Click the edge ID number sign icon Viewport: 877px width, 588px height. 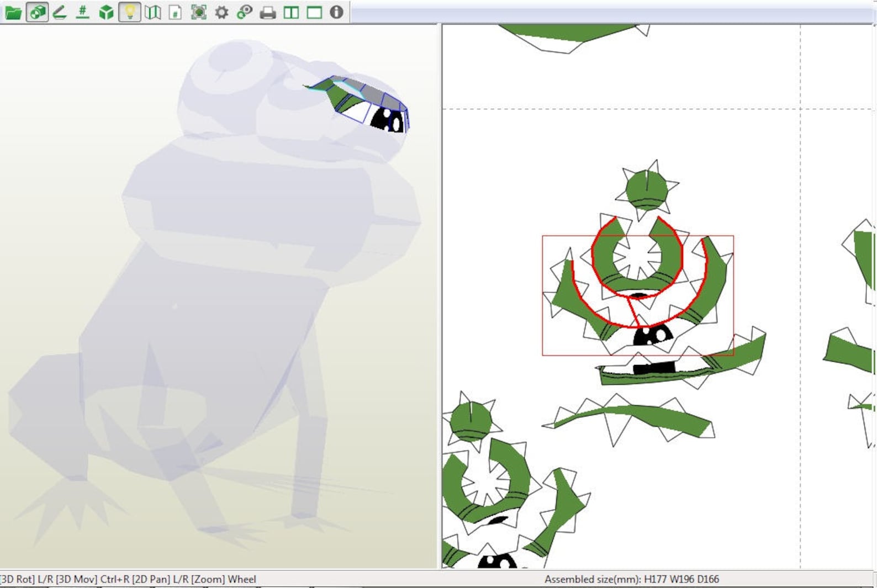[82, 12]
